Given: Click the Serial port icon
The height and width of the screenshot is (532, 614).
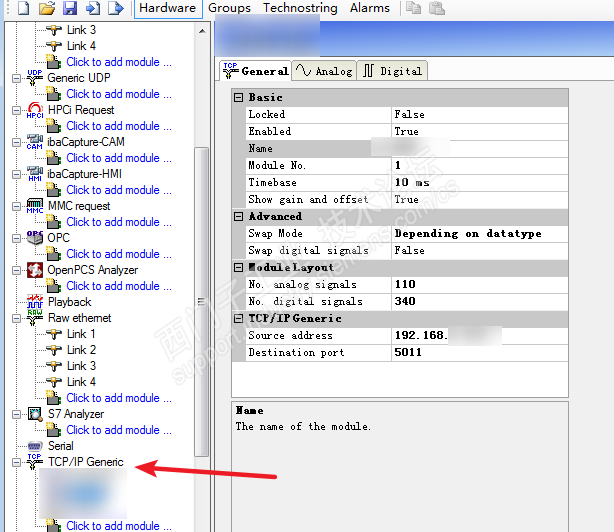Looking at the screenshot, I should (x=35, y=446).
